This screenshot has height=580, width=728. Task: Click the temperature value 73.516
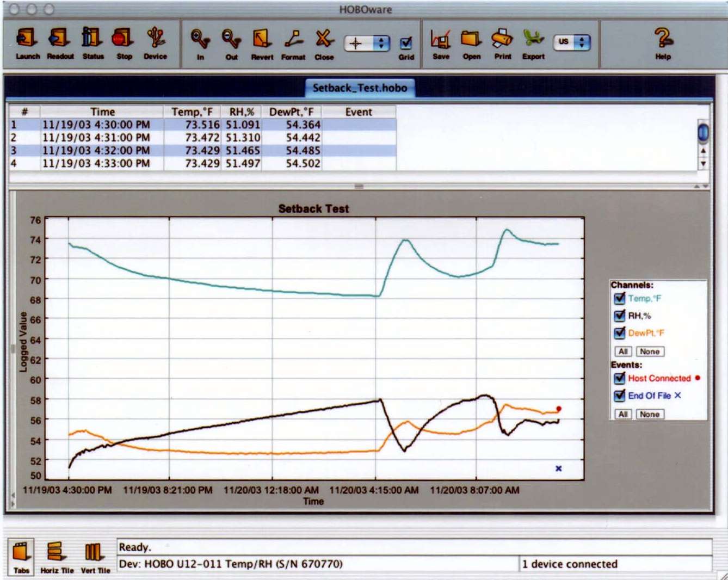202,125
